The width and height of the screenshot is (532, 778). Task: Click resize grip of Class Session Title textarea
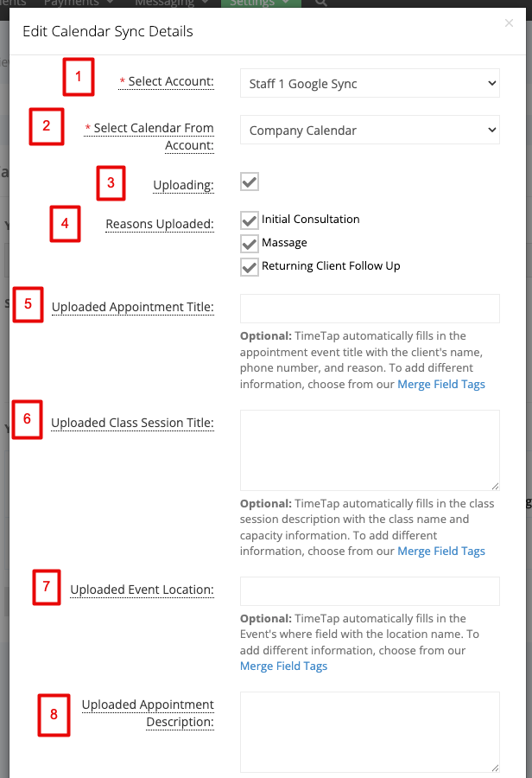(495, 486)
